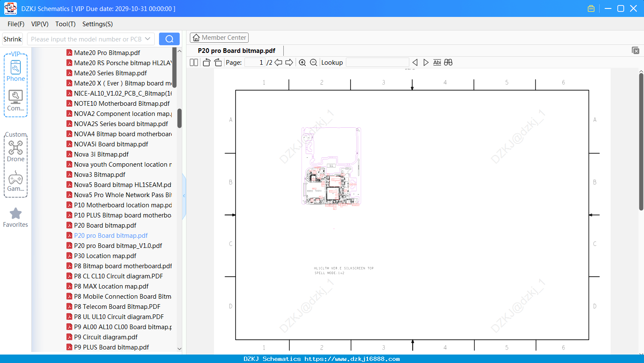This screenshot has width=644, height=363.
Task: Select the Computer category in sidebar
Action: 16,101
